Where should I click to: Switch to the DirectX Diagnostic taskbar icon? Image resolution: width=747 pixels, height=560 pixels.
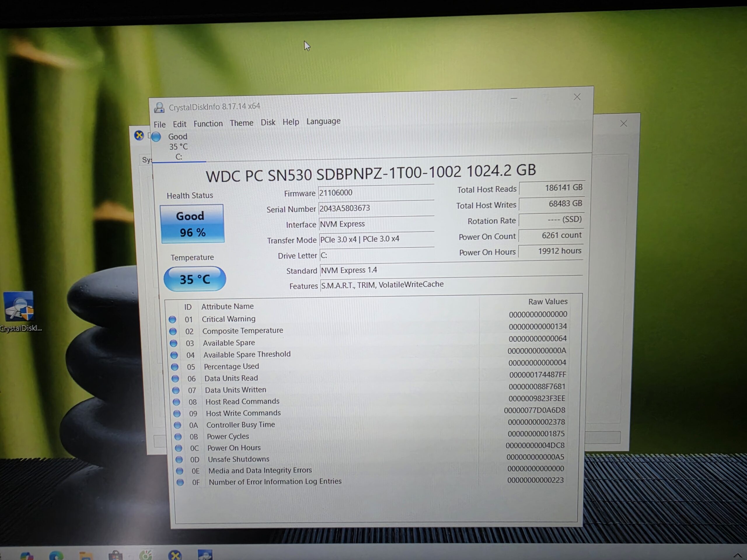point(175,555)
